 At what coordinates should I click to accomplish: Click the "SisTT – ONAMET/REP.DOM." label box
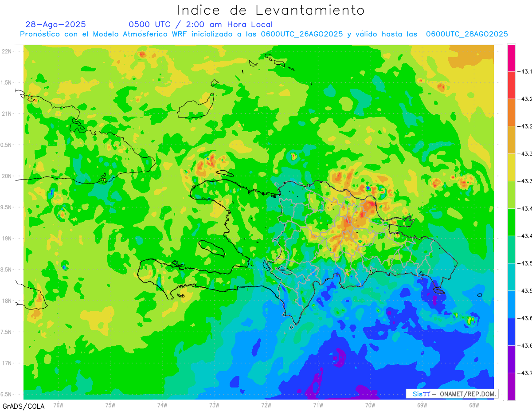point(452,394)
